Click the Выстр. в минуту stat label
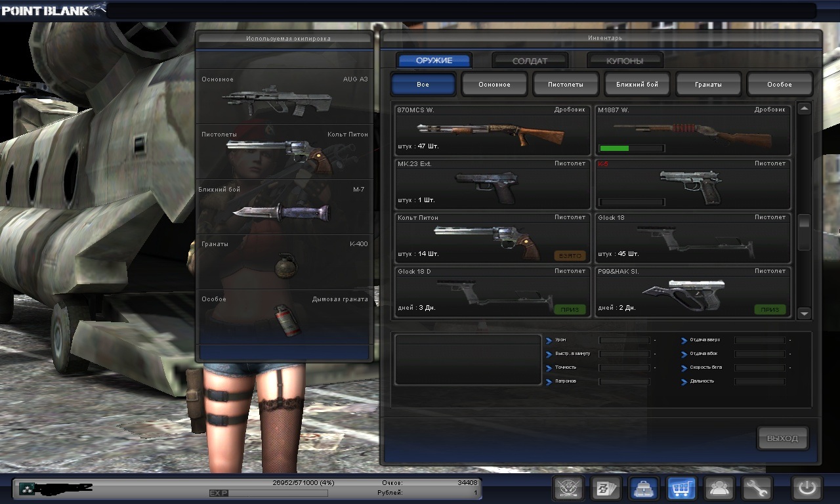The height and width of the screenshot is (504, 840). 572,354
